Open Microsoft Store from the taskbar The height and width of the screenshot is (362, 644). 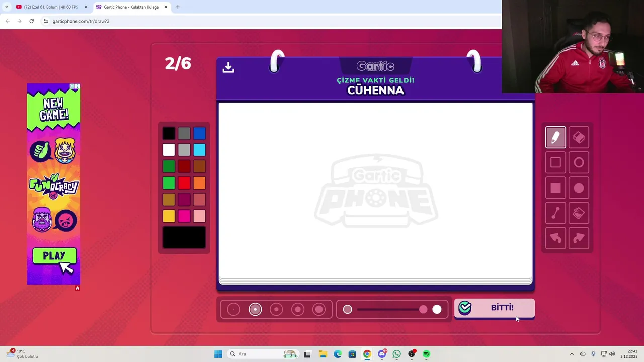point(352,354)
